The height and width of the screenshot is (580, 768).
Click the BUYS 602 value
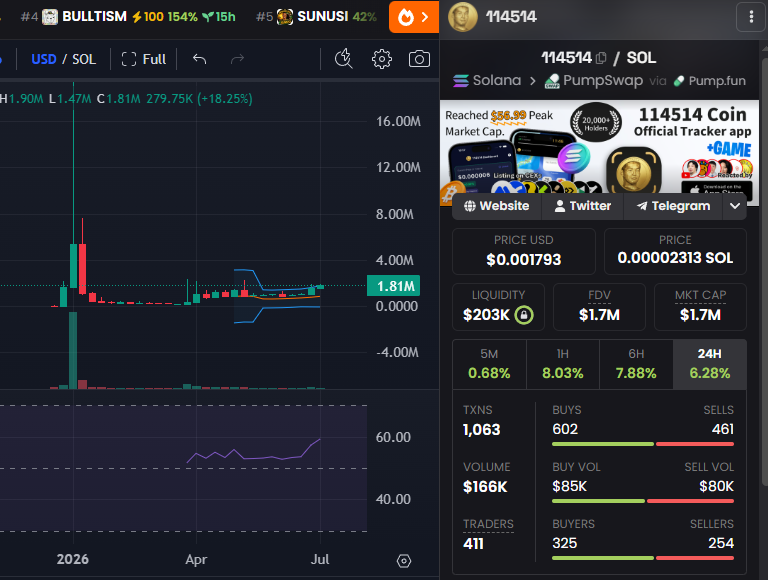pyautogui.click(x=565, y=430)
